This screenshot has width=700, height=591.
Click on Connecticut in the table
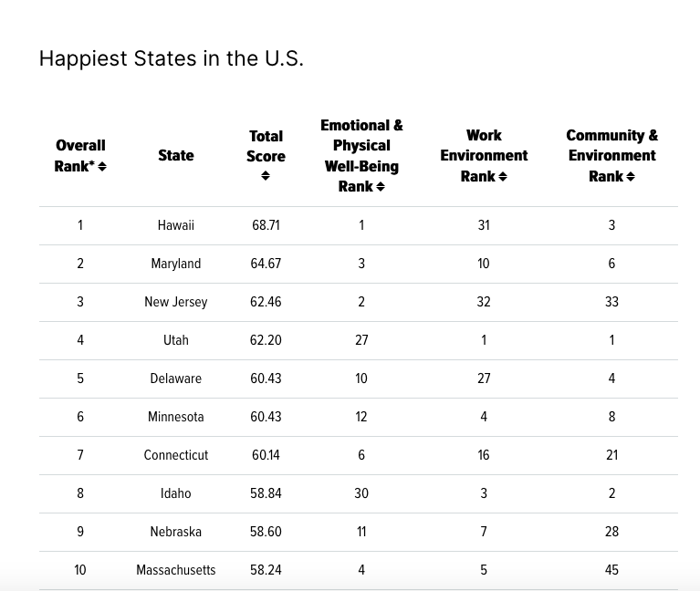point(176,455)
